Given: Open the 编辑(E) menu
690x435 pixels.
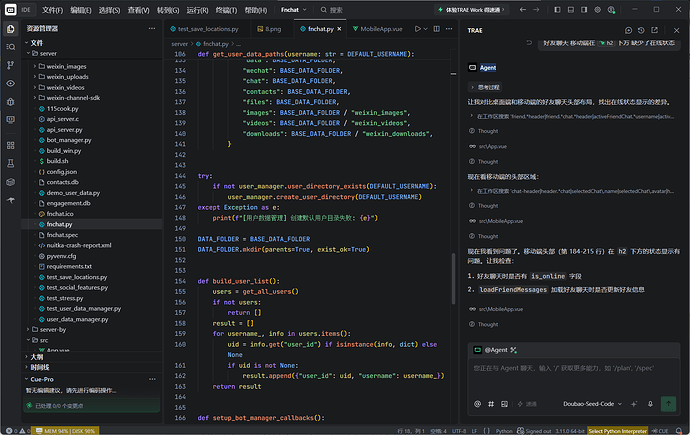Looking at the screenshot, I should tap(81, 10).
